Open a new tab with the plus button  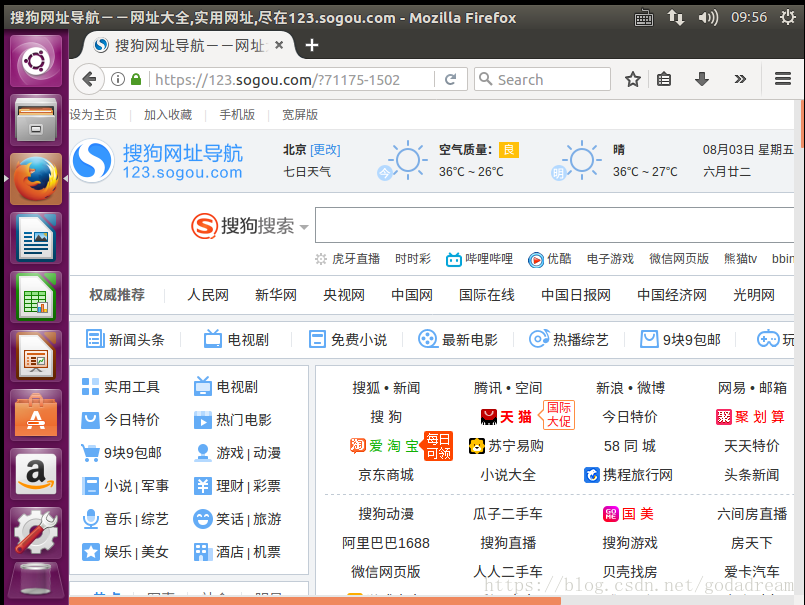[312, 45]
